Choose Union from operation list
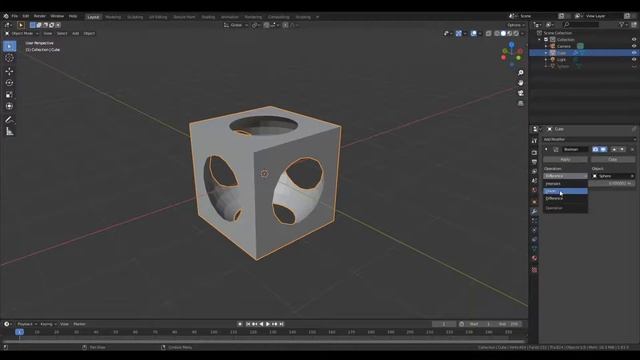Screen dimensions: 640x360 point(565,191)
